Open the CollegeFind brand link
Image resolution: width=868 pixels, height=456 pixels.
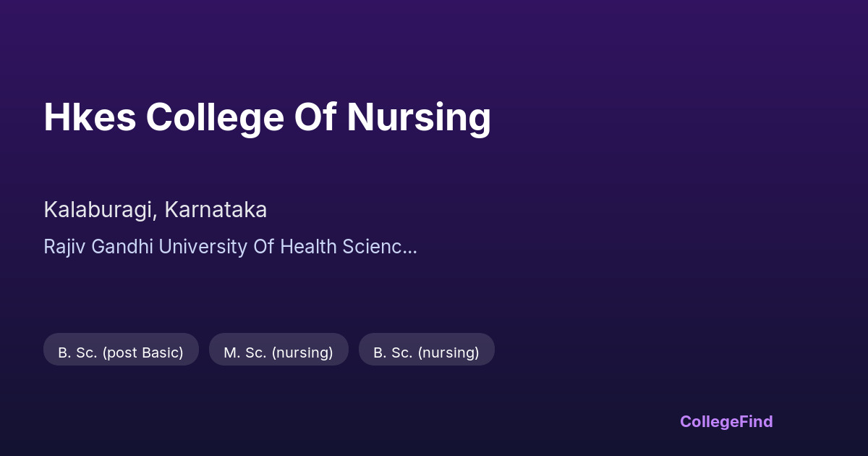(726, 421)
